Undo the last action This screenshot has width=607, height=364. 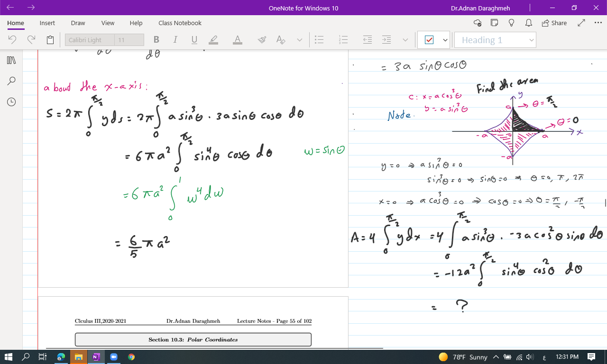[x=13, y=40]
